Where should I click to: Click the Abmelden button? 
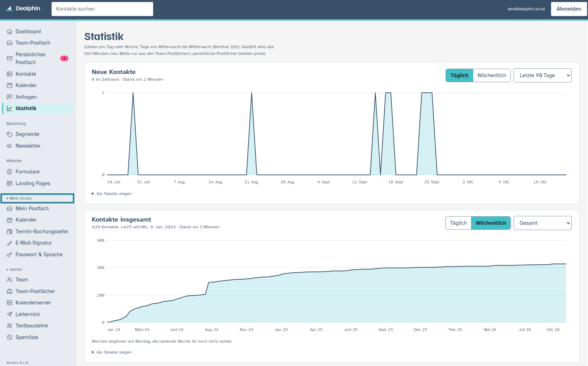click(x=569, y=9)
